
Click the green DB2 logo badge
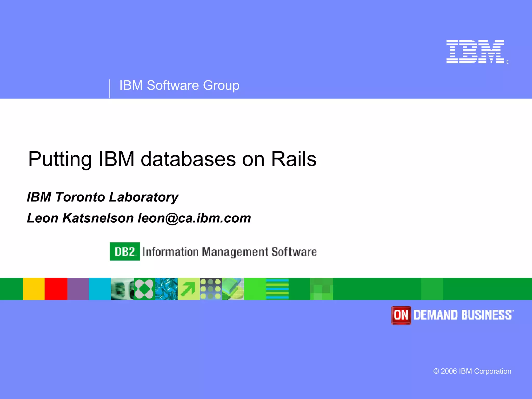[x=125, y=251]
